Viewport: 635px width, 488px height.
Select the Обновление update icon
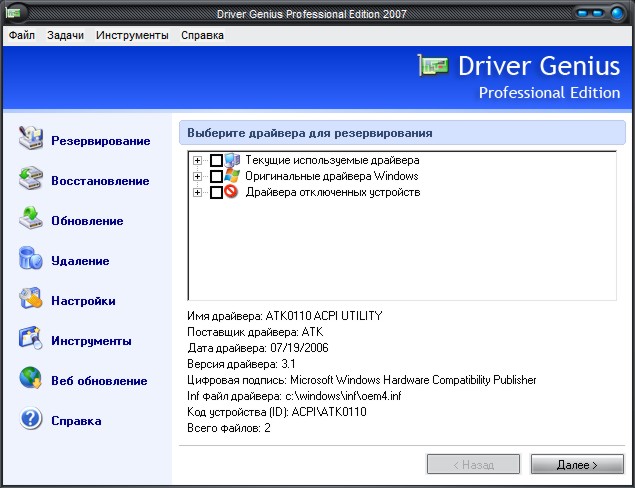pyautogui.click(x=31, y=218)
